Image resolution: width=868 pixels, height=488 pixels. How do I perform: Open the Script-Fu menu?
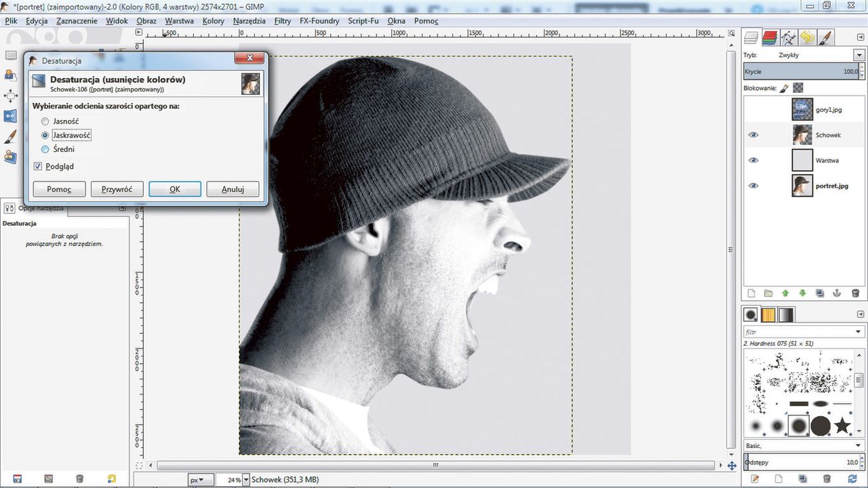point(363,21)
